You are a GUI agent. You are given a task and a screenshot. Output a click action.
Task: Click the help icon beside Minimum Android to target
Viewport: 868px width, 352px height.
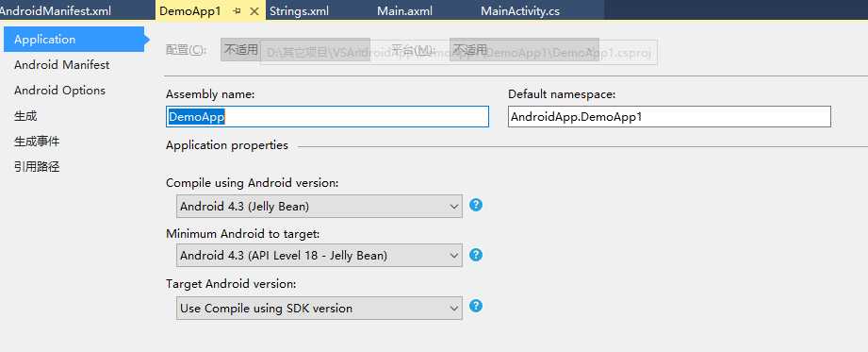pos(476,255)
